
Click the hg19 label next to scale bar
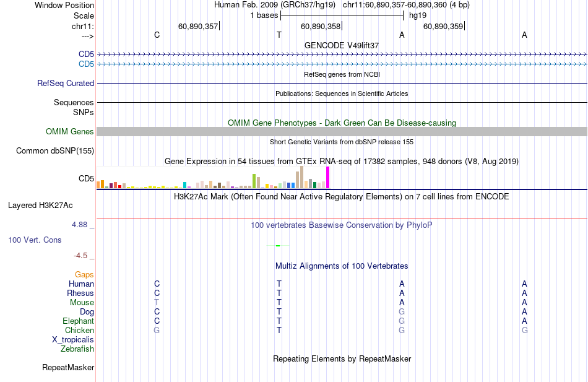pos(418,15)
